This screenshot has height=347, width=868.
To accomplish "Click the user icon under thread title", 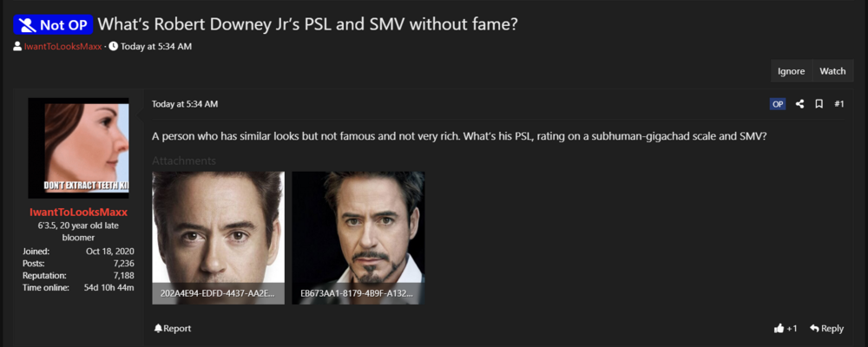I will [17, 47].
